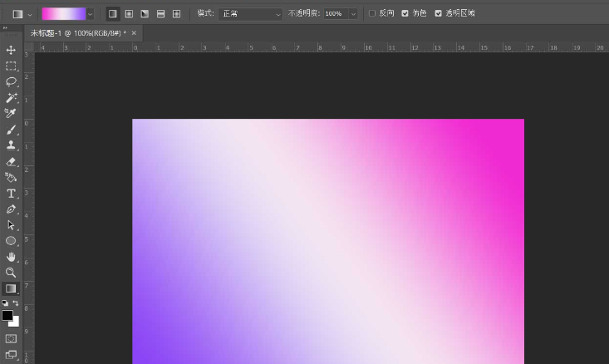This screenshot has width=609, height=364.
Task: Click the ruler origin corner box
Action: click(x=29, y=47)
